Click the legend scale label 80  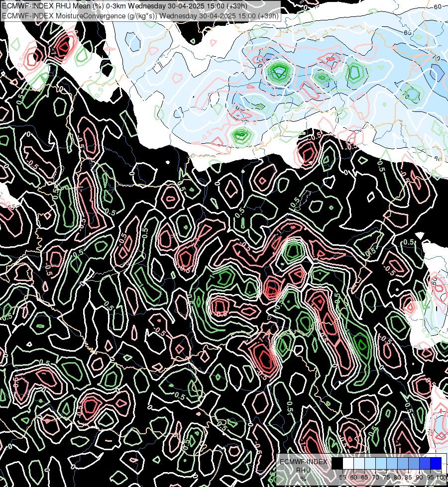pyautogui.click(x=397, y=478)
